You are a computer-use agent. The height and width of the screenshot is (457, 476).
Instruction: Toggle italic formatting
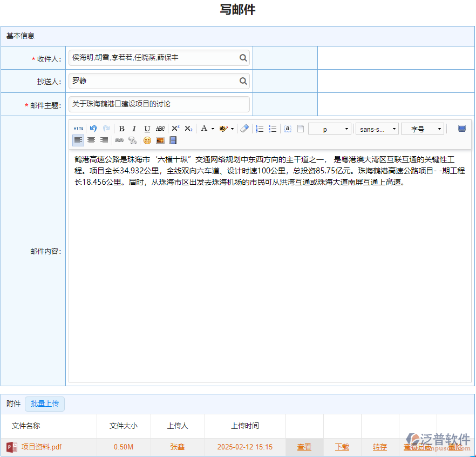133,129
